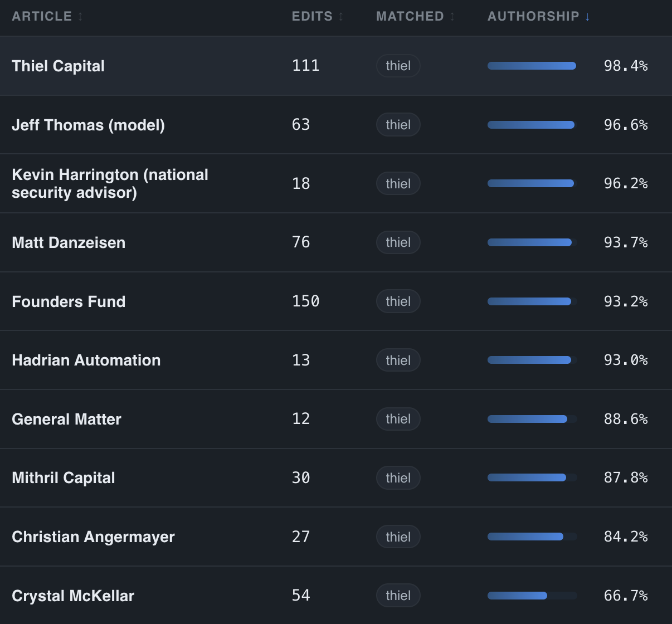Open the Thiel Capital article
672x624 pixels.
pyautogui.click(x=58, y=66)
